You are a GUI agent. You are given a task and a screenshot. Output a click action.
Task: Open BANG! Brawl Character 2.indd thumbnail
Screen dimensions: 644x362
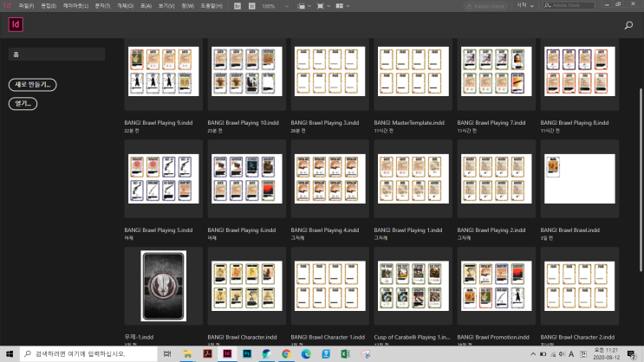pos(580,286)
